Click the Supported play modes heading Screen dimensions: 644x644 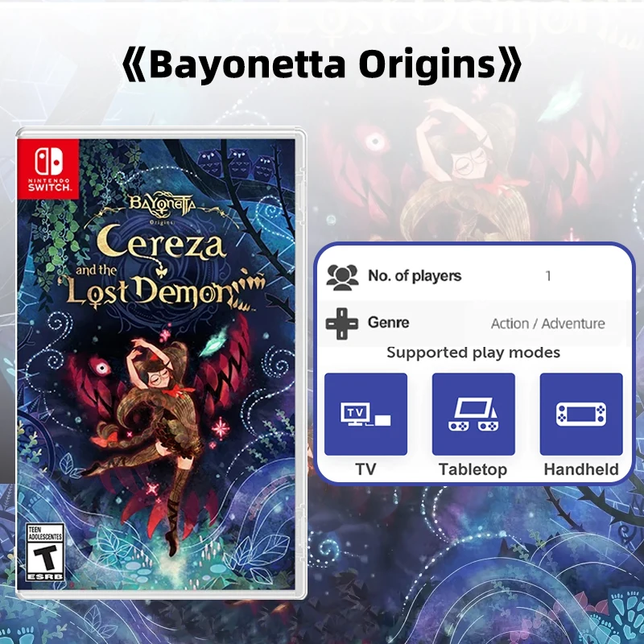click(x=473, y=353)
